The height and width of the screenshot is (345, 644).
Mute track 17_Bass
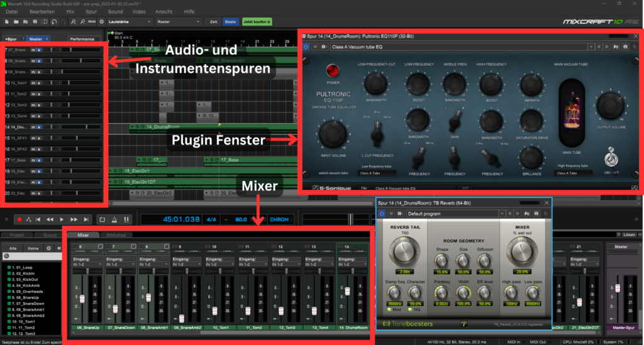point(33,160)
